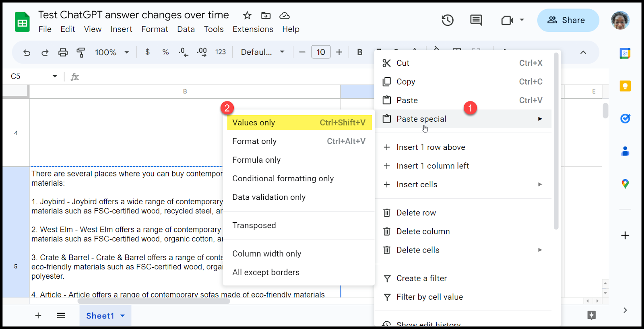644x329 pixels.
Task: Click the undo arrow icon
Action: point(27,52)
